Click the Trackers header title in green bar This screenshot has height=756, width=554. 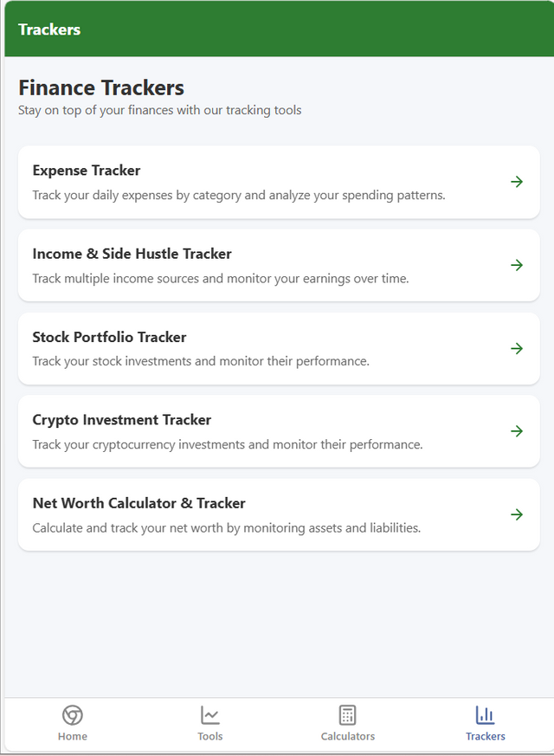[x=49, y=29]
